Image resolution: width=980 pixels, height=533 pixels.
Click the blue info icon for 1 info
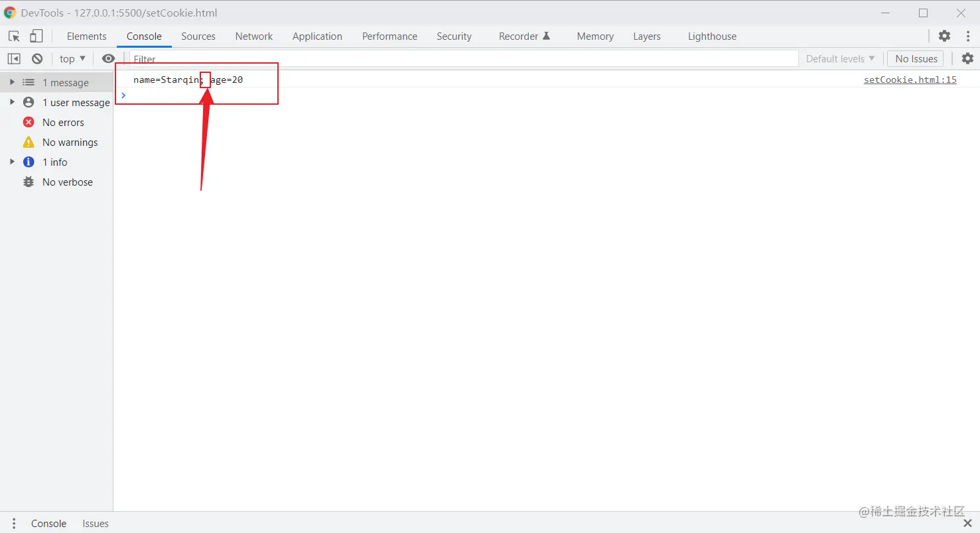pyautogui.click(x=29, y=162)
